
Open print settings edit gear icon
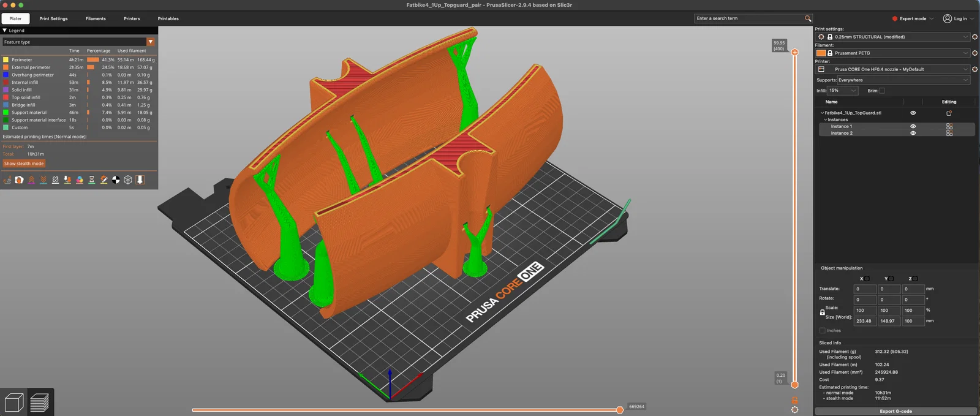(x=974, y=37)
